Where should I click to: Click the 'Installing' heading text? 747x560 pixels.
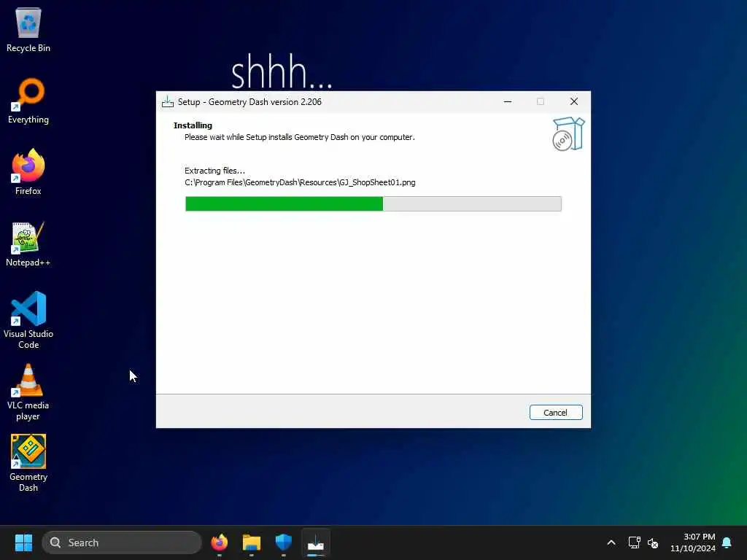pos(193,125)
